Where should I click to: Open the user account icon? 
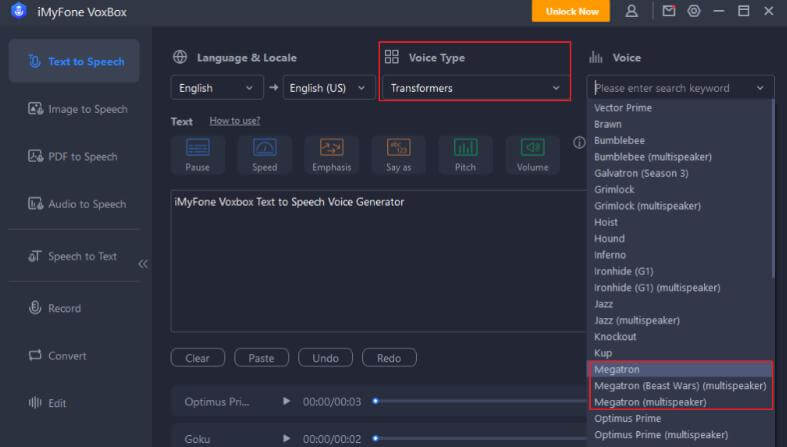(x=631, y=11)
